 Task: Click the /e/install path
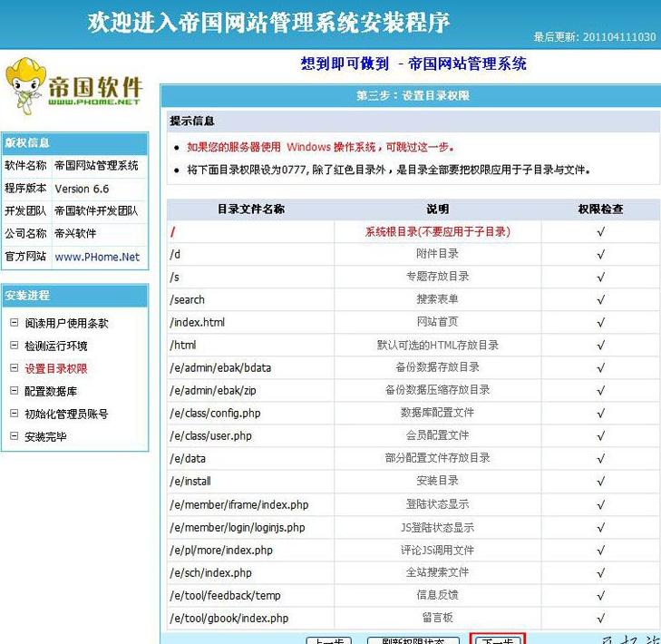point(190,482)
